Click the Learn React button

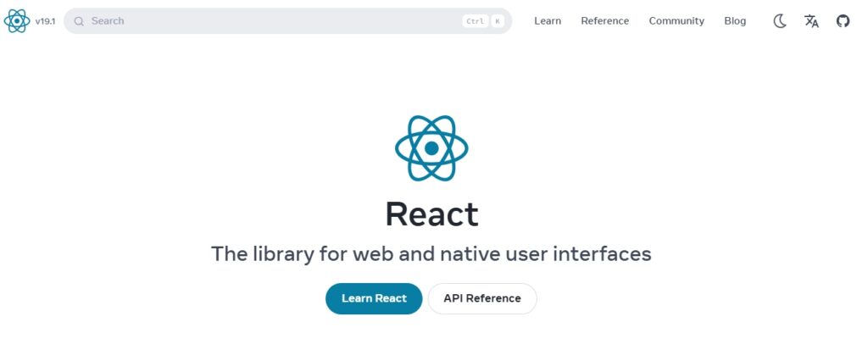[x=374, y=298]
